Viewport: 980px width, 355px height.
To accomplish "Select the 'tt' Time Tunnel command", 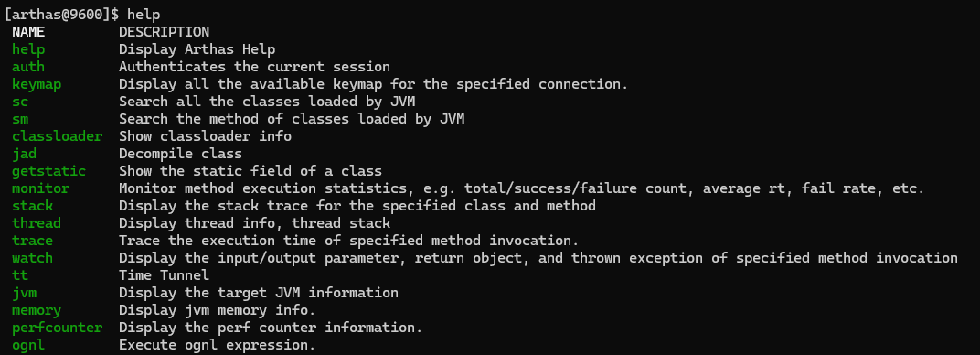I will (20, 275).
